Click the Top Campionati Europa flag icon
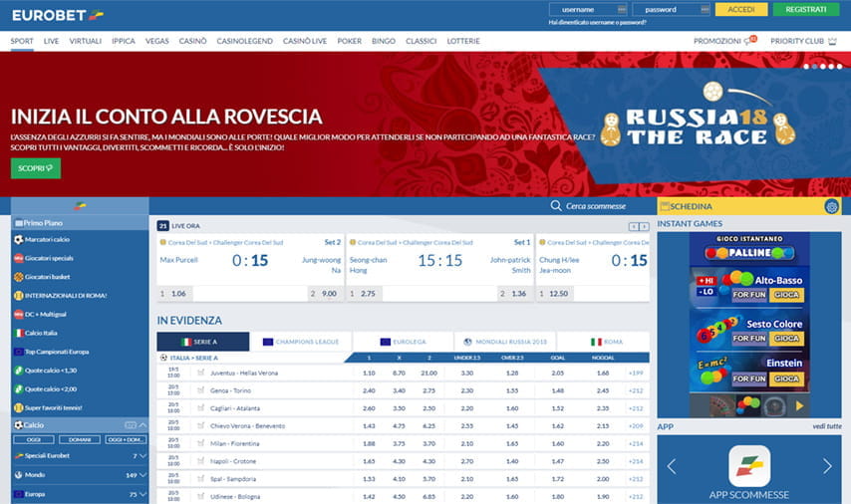Viewport: 851px width, 504px height. click(19, 352)
